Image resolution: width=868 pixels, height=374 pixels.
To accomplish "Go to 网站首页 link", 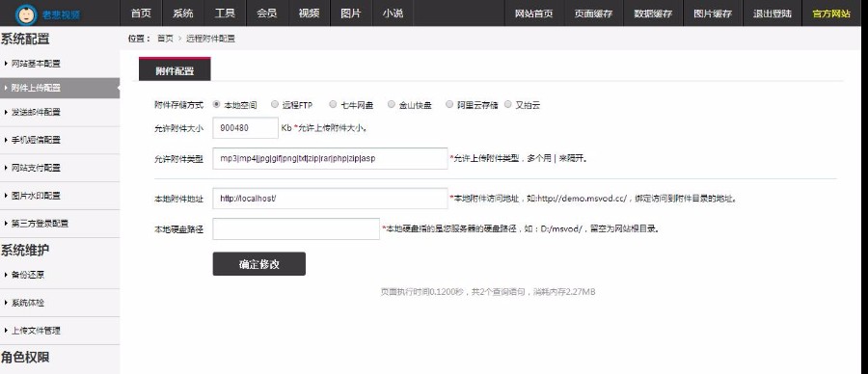I will pos(534,13).
